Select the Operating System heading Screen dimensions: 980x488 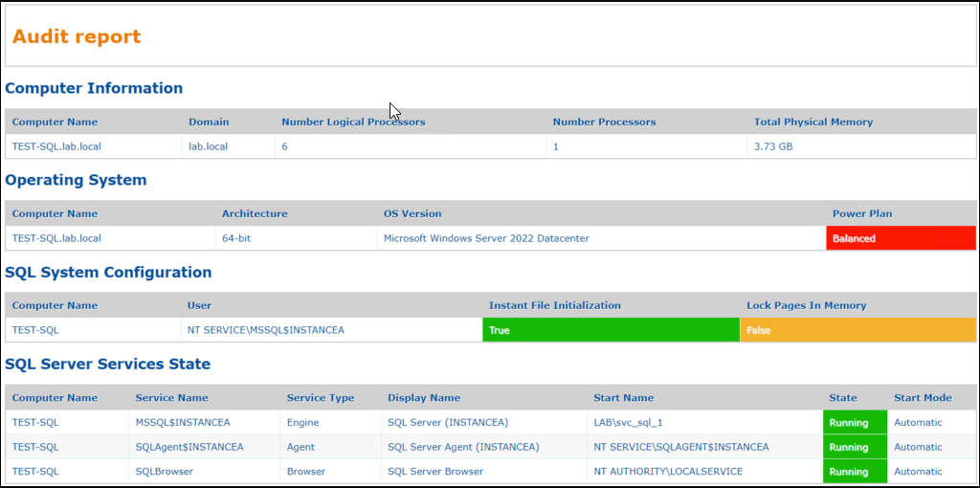click(76, 180)
